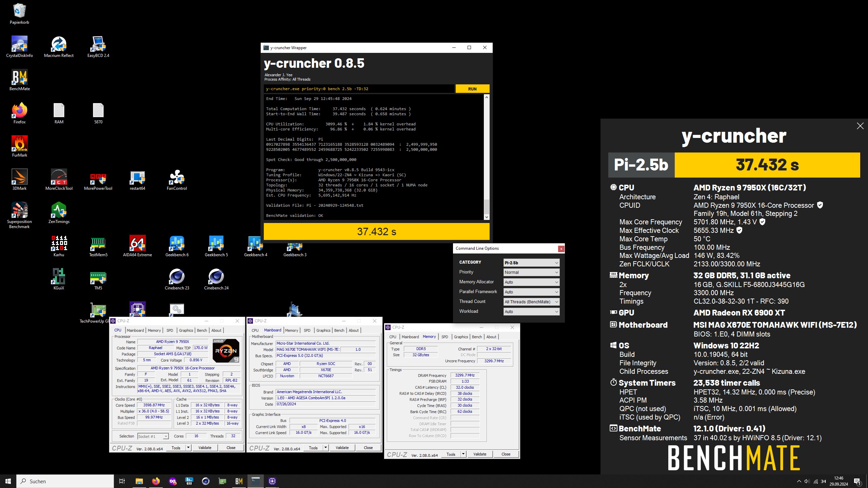
Task: Select the TestMem5 desktop icon
Action: click(x=98, y=246)
